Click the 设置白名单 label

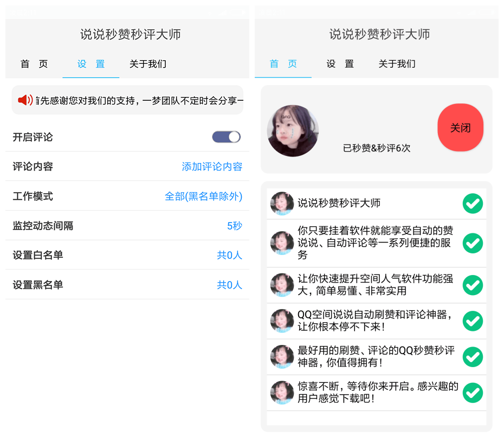37,255
